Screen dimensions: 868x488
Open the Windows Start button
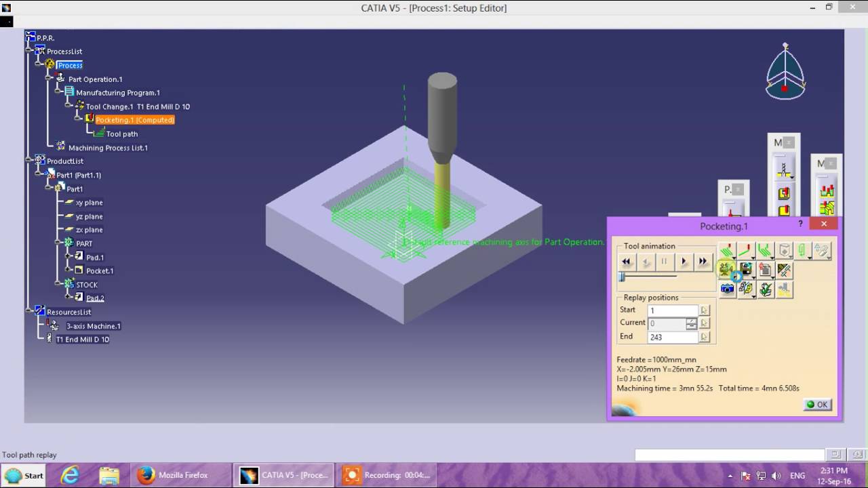24,475
